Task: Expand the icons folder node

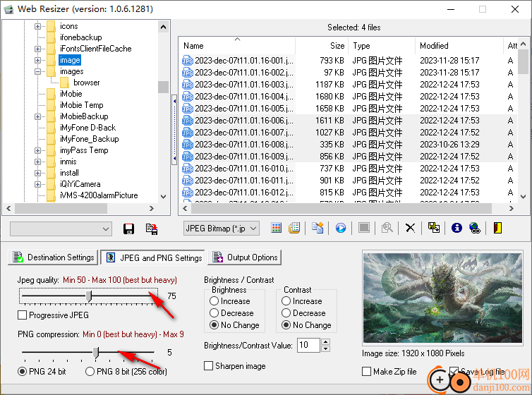Action: coord(37,26)
